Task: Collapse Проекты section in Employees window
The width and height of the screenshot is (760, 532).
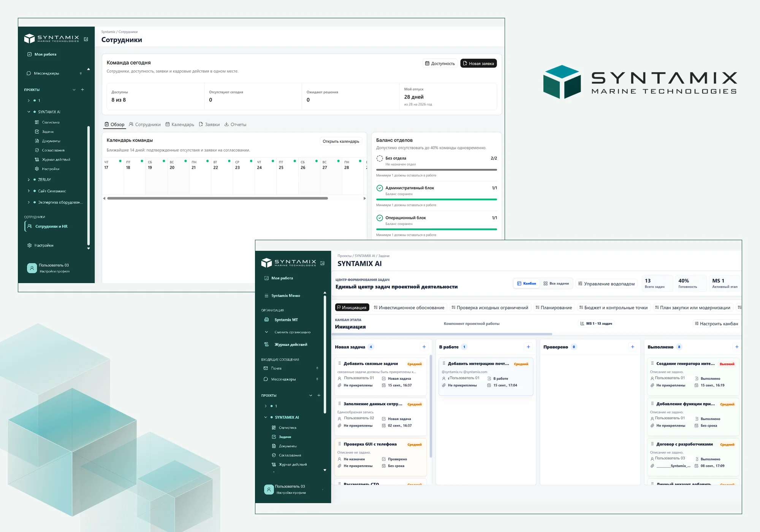Action: [x=74, y=90]
